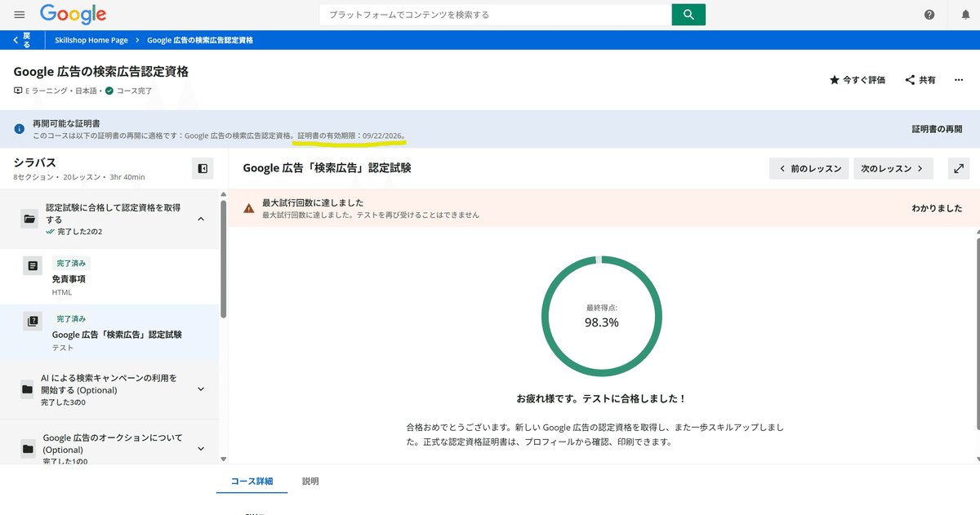Open the hamburger navigation menu
The width and height of the screenshot is (980, 515).
click(20, 14)
